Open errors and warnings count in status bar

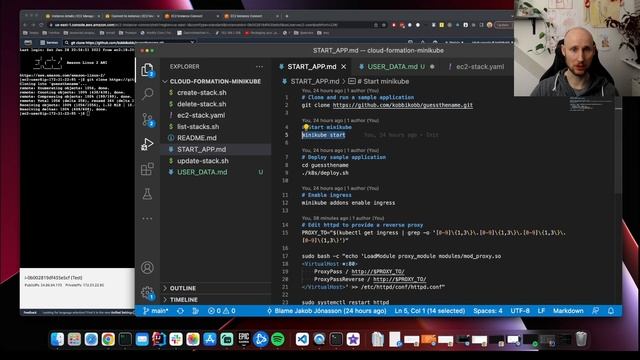point(221,311)
